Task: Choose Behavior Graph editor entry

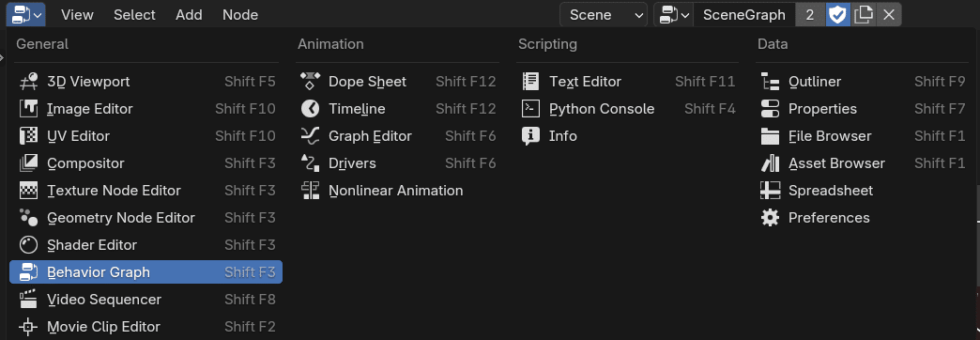Action: click(x=145, y=271)
